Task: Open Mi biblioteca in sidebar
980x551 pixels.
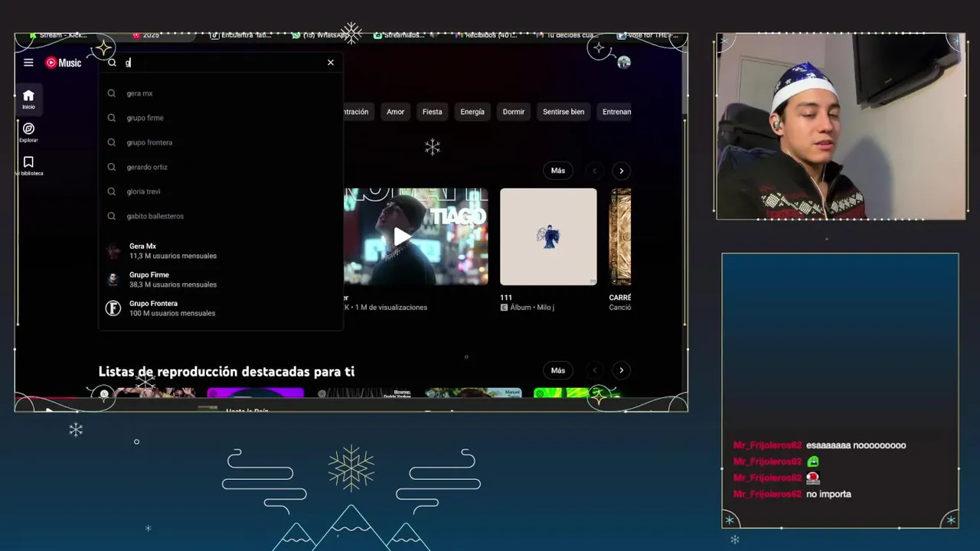Action: pyautogui.click(x=28, y=166)
